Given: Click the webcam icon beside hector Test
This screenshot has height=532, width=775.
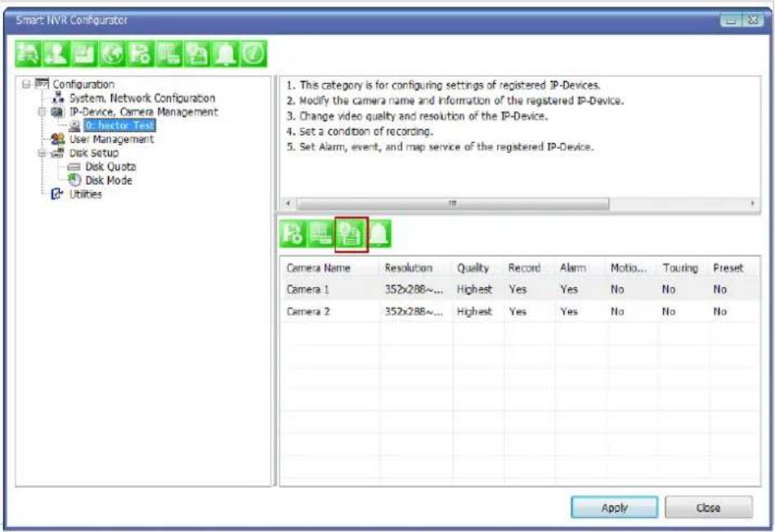Looking at the screenshot, I should pyautogui.click(x=74, y=126).
